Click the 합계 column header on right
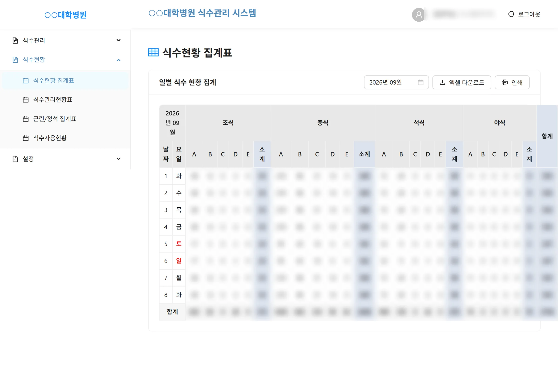This screenshot has height=392, width=558. pyautogui.click(x=547, y=136)
